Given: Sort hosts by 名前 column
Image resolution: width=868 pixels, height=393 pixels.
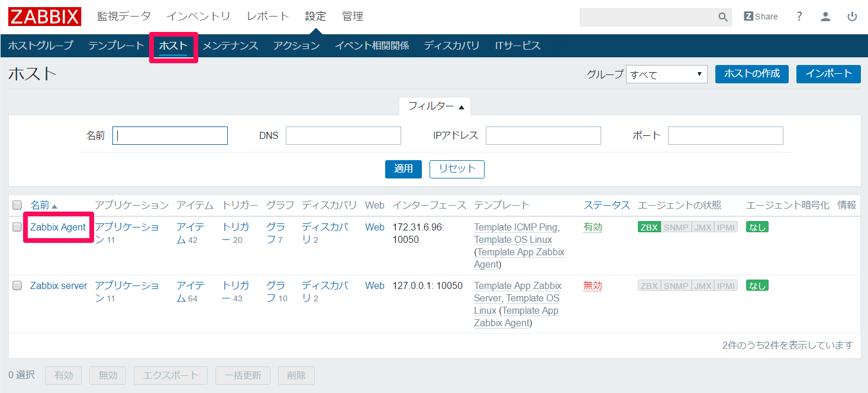Looking at the screenshot, I should point(44,205).
